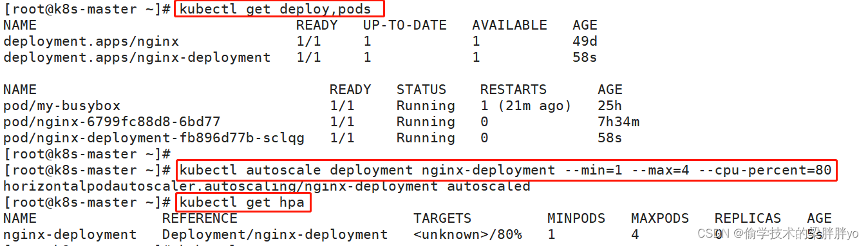The height and width of the screenshot is (246, 868).
Task: Select 'pod/nginx-6799fc88d8-6bd77' text
Action: [112, 122]
